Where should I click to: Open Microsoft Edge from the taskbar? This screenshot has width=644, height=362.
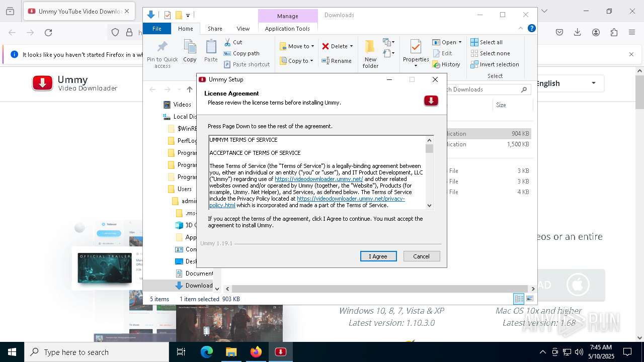pos(207,352)
